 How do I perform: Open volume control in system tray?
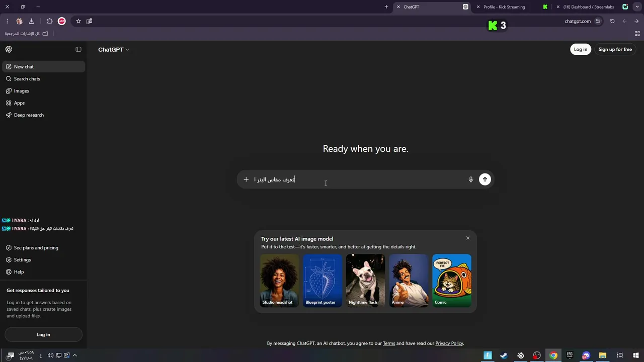coord(50,355)
